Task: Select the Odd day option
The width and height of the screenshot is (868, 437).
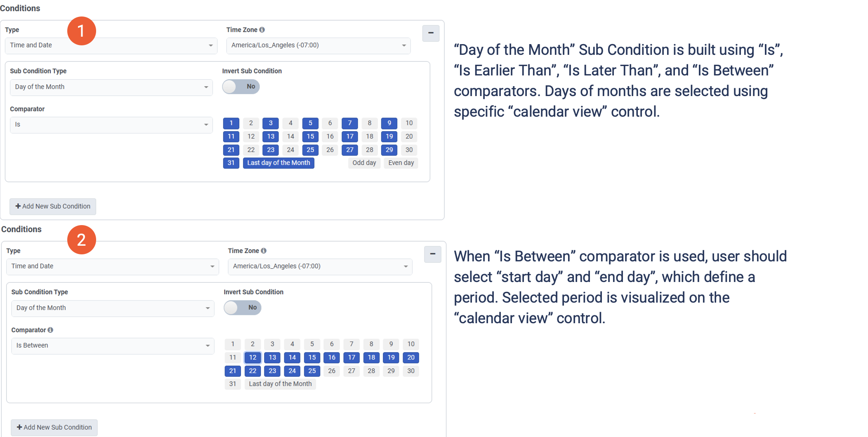Action: [x=364, y=163]
